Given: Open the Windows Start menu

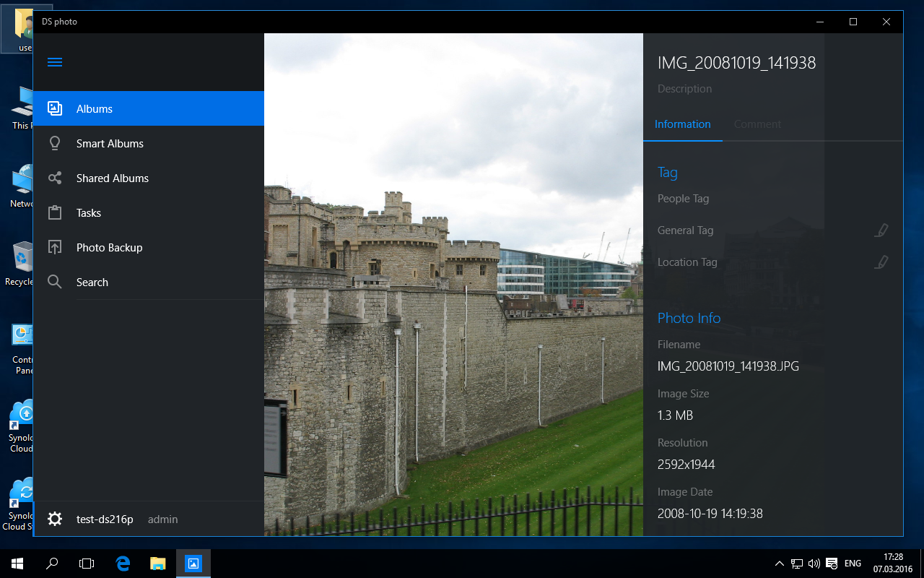Looking at the screenshot, I should [17, 564].
